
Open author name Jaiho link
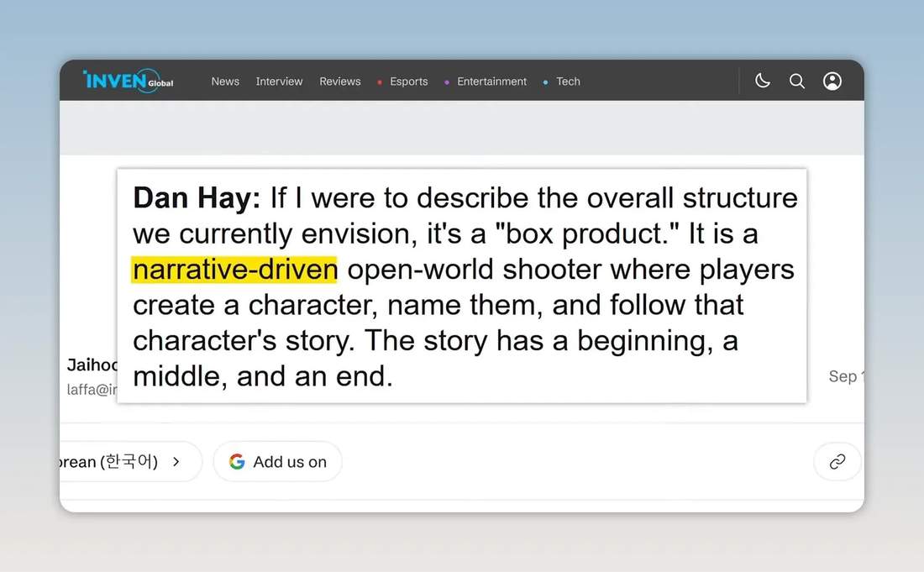[92, 365]
